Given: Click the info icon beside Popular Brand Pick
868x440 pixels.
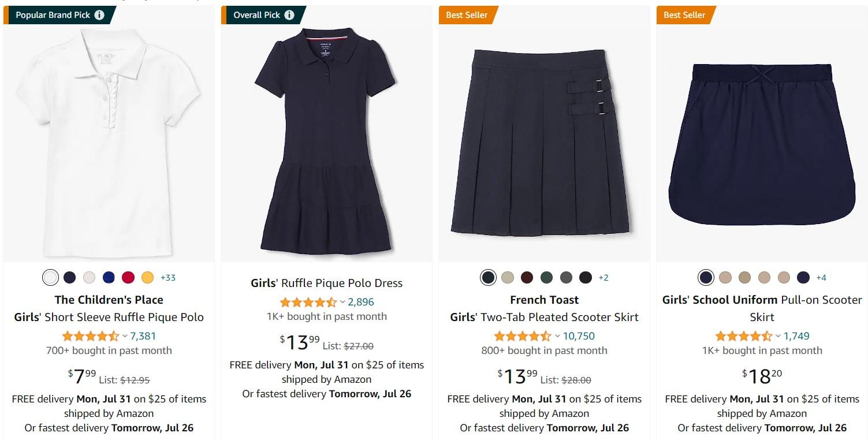Looking at the screenshot, I should pos(99,15).
